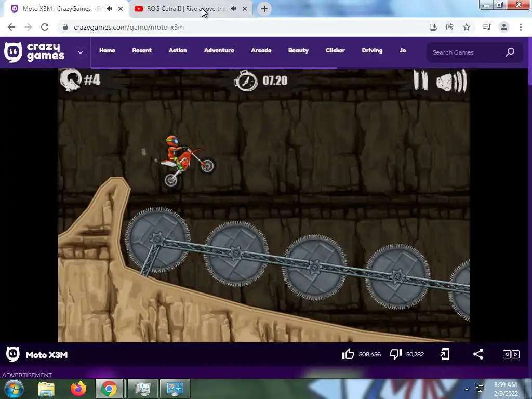Open the Beauty games category

298,50
